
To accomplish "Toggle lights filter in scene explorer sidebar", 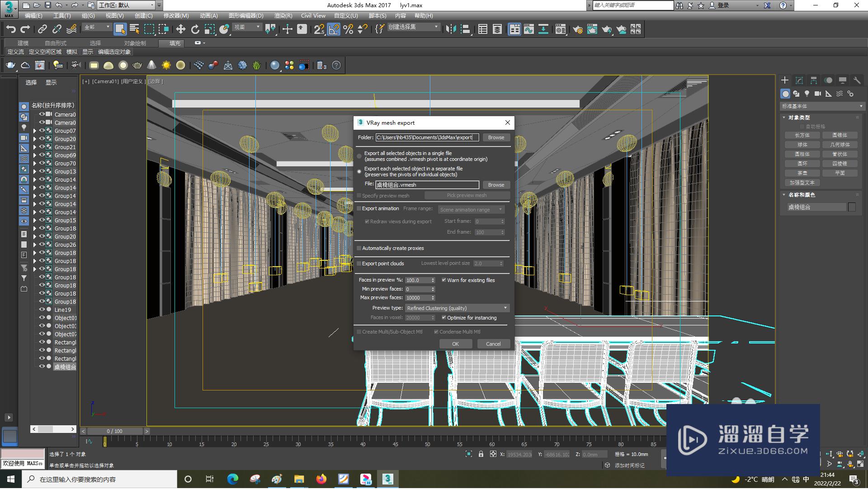I will click(24, 127).
